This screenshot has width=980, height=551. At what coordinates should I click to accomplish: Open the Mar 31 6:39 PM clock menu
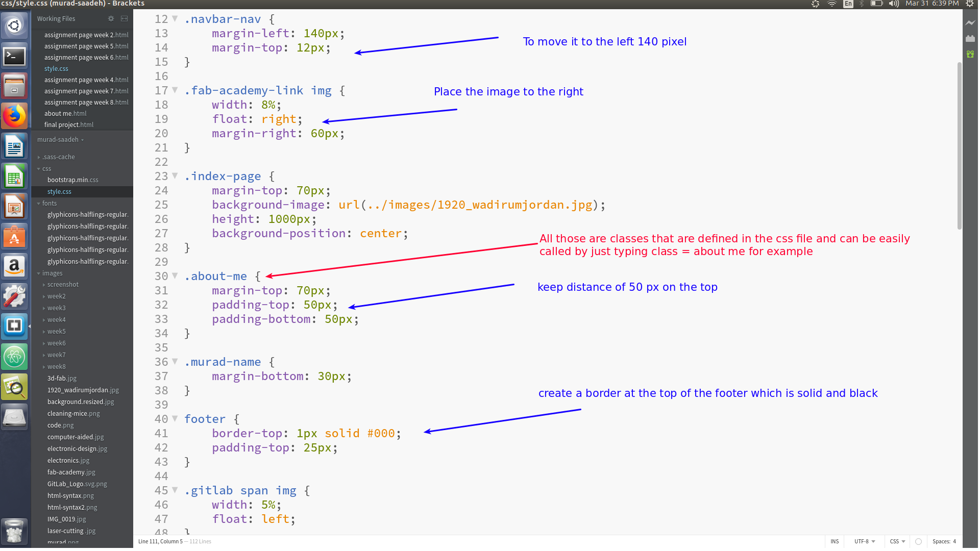click(932, 4)
